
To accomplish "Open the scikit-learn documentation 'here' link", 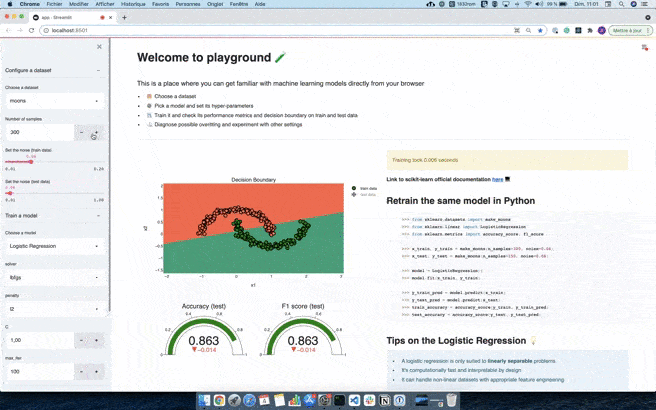I will pos(497,179).
